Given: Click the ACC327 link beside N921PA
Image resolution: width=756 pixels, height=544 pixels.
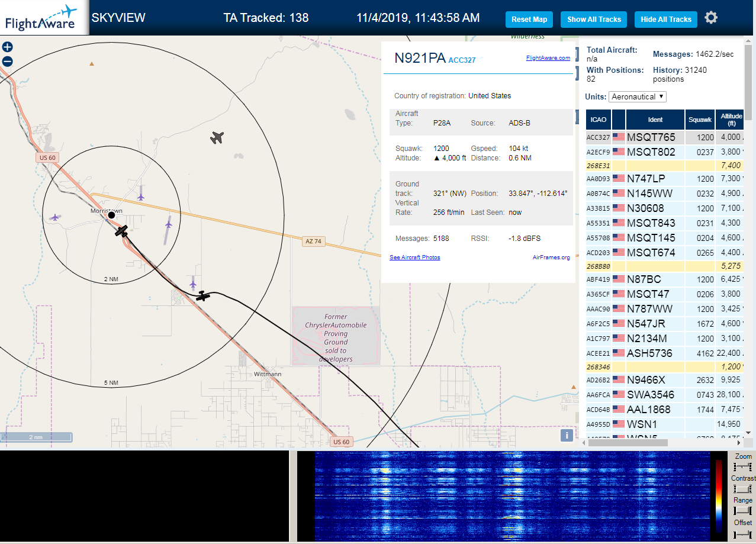Looking at the screenshot, I should (462, 60).
